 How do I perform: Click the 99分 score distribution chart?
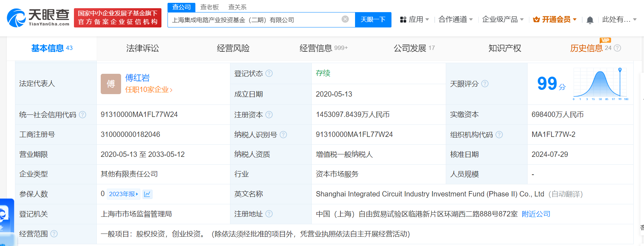tap(600, 84)
